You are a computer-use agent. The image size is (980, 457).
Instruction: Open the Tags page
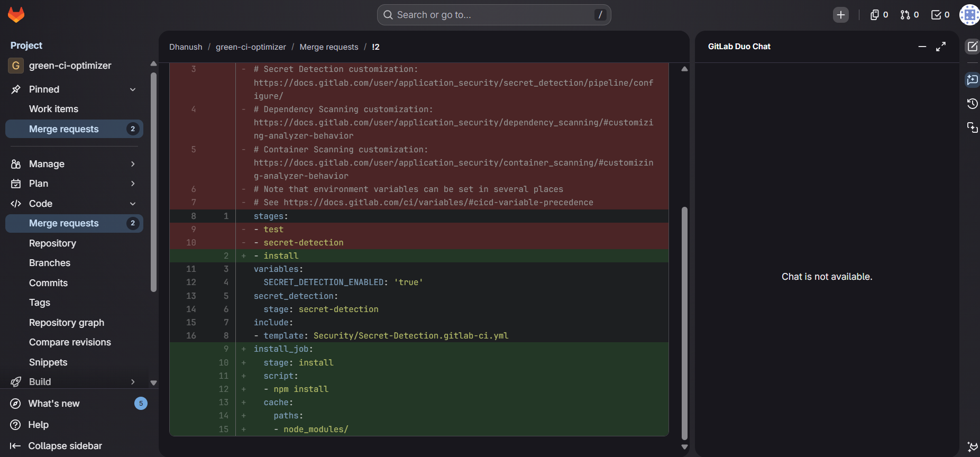tap(74, 303)
